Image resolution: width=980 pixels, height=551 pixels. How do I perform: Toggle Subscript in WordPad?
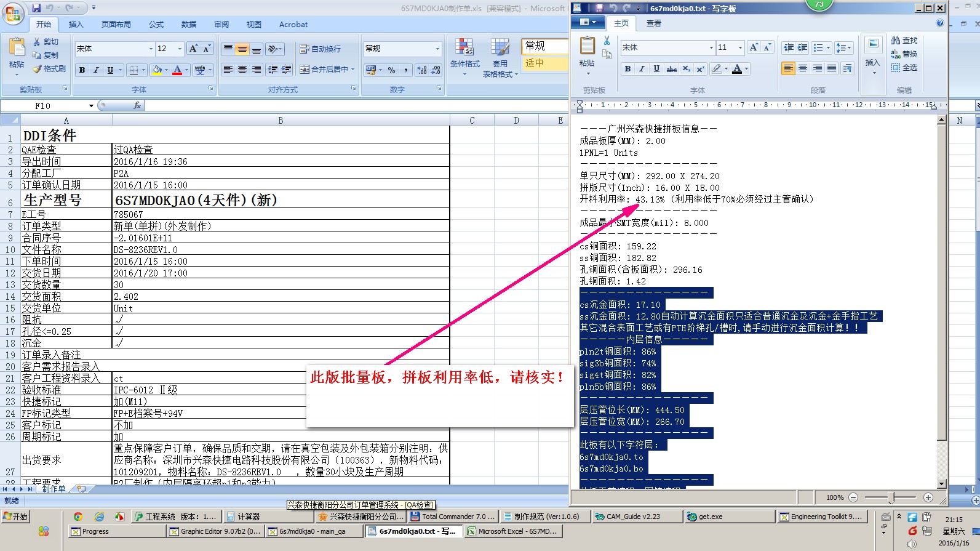coord(687,69)
